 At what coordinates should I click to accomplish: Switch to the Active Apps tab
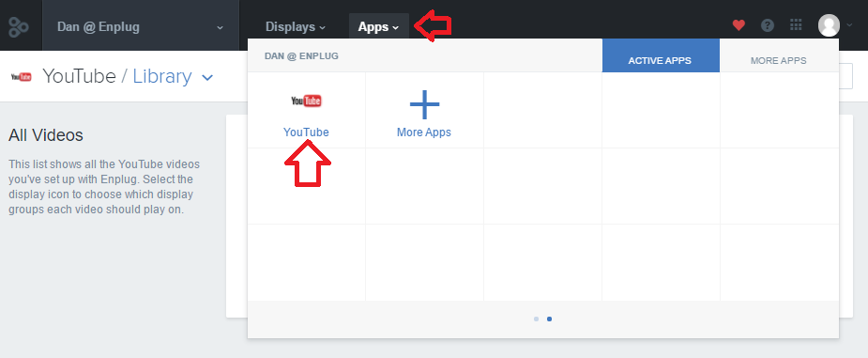pyautogui.click(x=661, y=55)
